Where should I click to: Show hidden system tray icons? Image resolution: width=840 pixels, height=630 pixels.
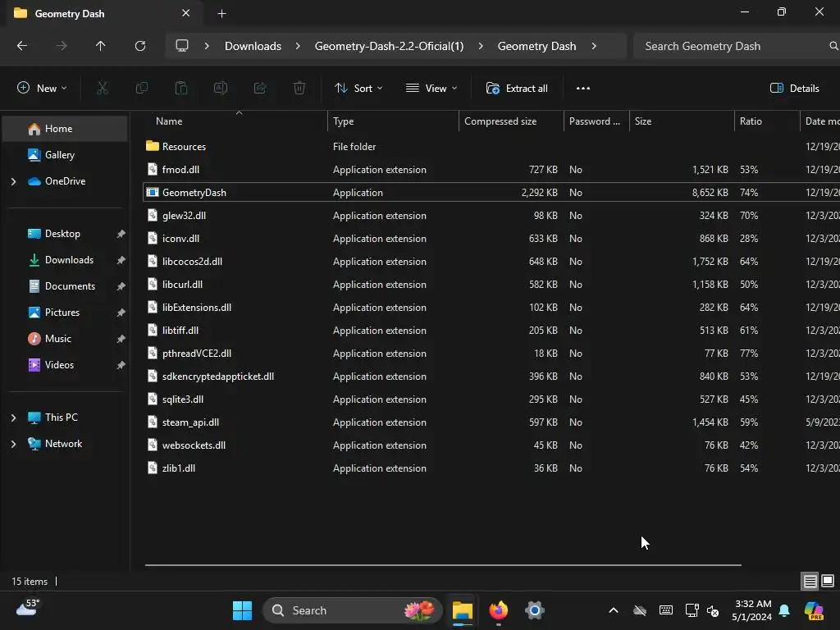614,610
